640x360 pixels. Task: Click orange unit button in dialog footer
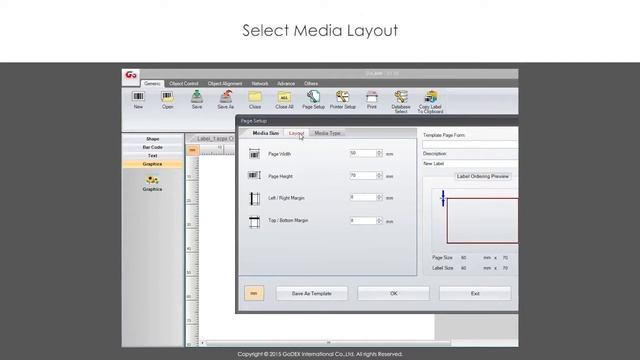(x=254, y=293)
